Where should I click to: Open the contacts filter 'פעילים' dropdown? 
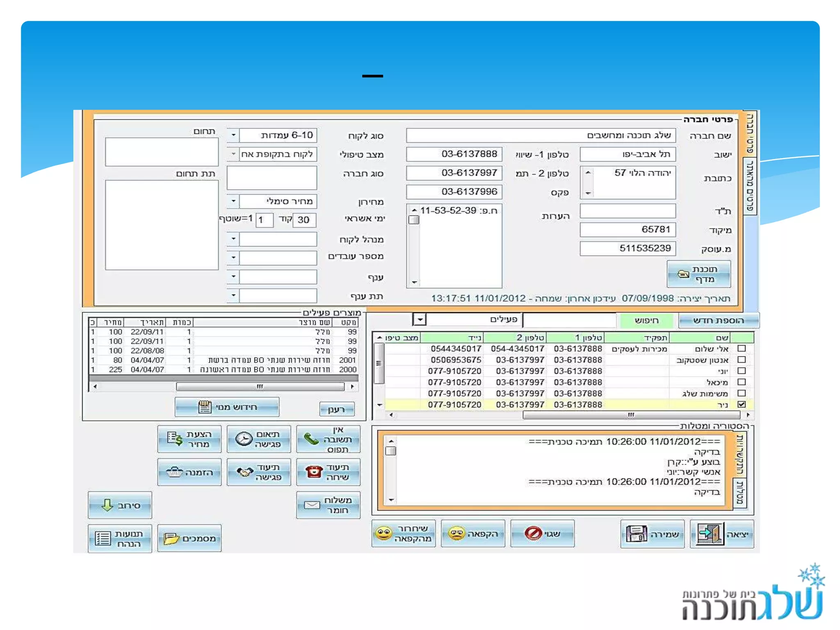[x=420, y=319]
